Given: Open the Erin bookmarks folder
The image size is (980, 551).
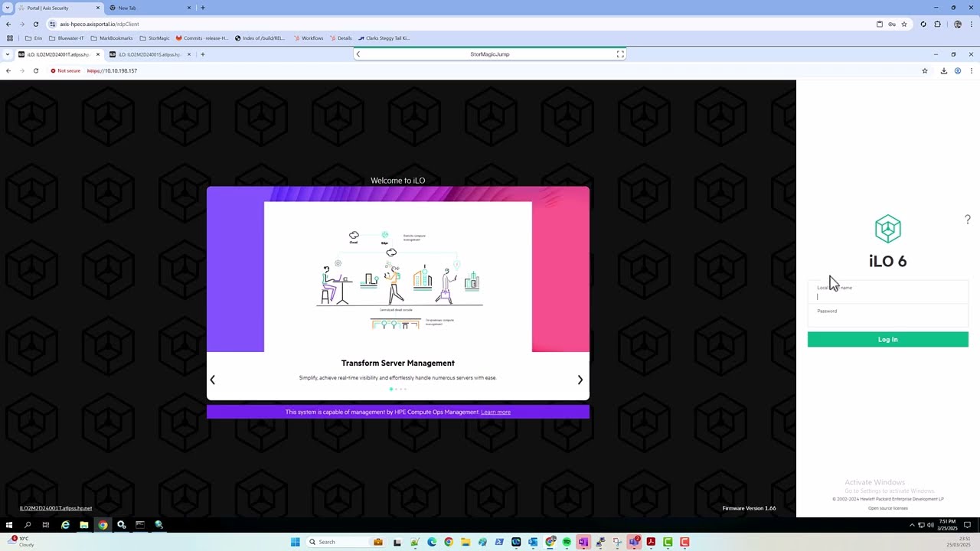Looking at the screenshot, I should point(34,38).
